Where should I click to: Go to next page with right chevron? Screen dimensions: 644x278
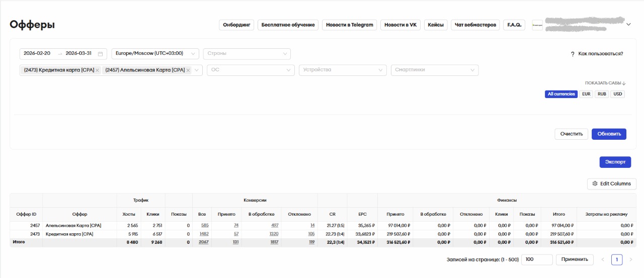tap(630, 259)
